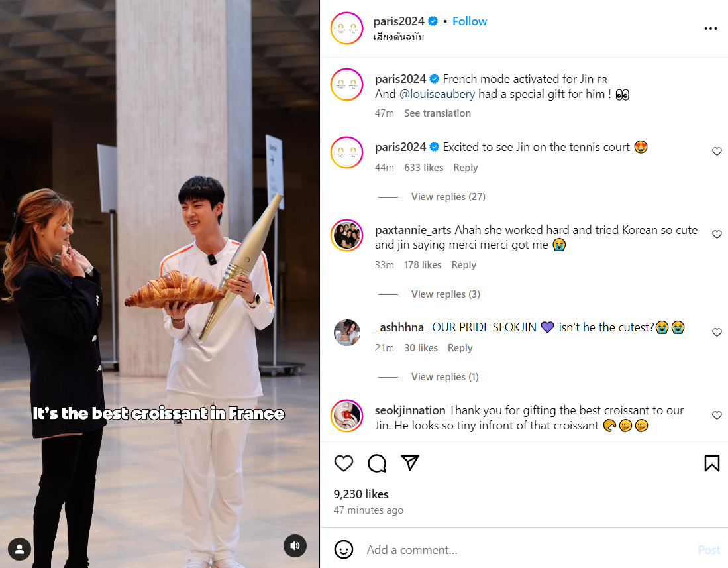The height and width of the screenshot is (568, 728).
Task: Expand View replies (3)
Action: click(x=445, y=294)
